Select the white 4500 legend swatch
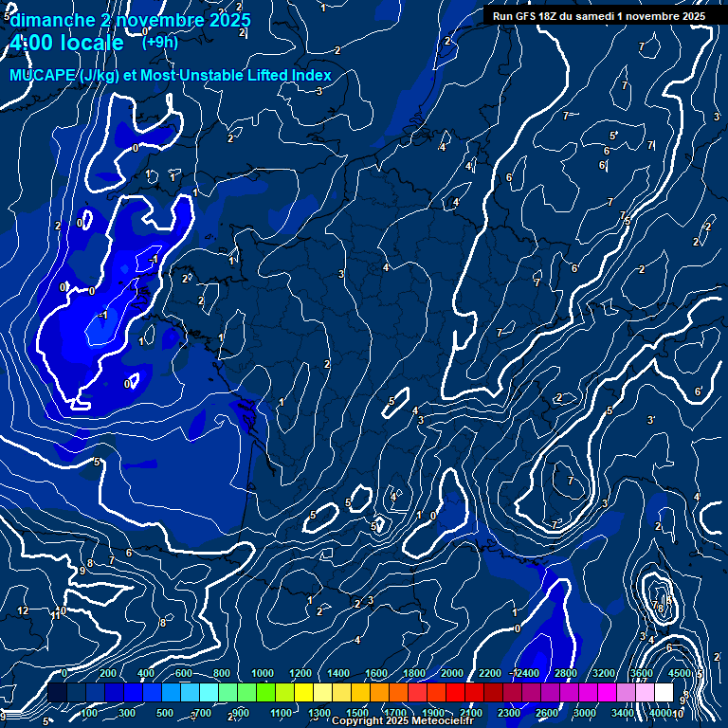 click(x=664, y=693)
